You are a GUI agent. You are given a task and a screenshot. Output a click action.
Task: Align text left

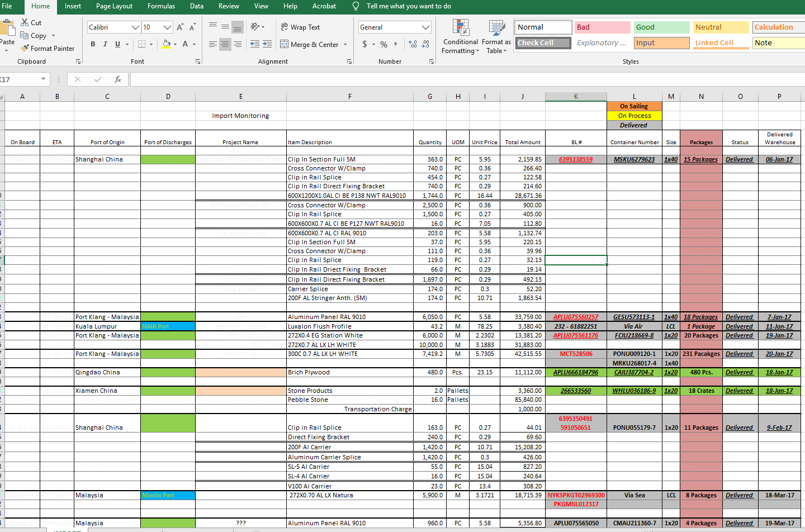(x=213, y=44)
